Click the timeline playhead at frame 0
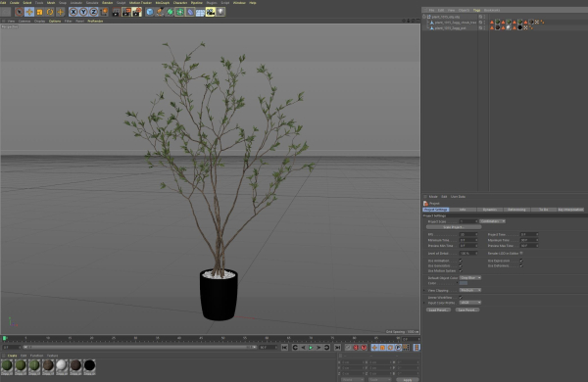Image resolution: width=588 pixels, height=382 pixels. (x=5, y=339)
